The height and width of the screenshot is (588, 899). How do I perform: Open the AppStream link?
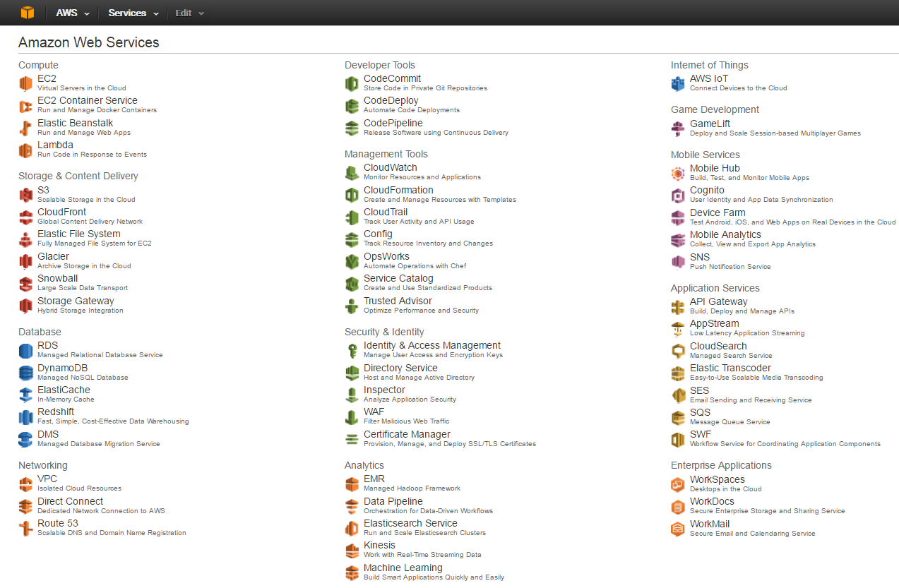coord(714,323)
